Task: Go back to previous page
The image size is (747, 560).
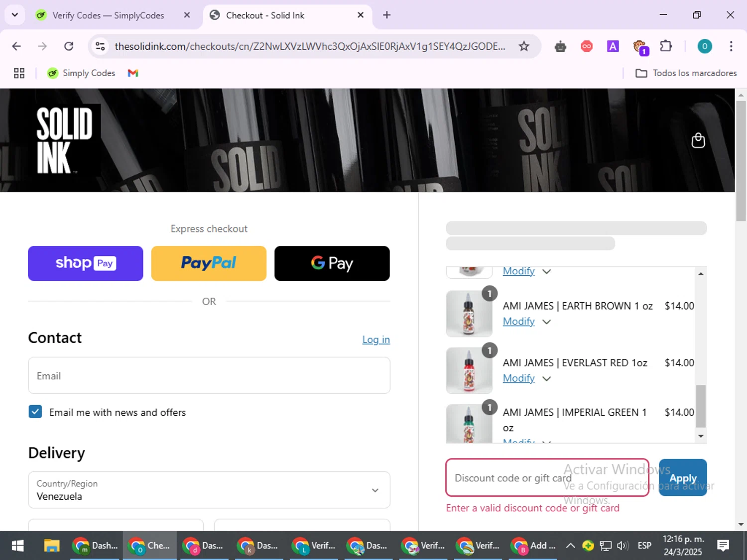Action: pos(16,46)
